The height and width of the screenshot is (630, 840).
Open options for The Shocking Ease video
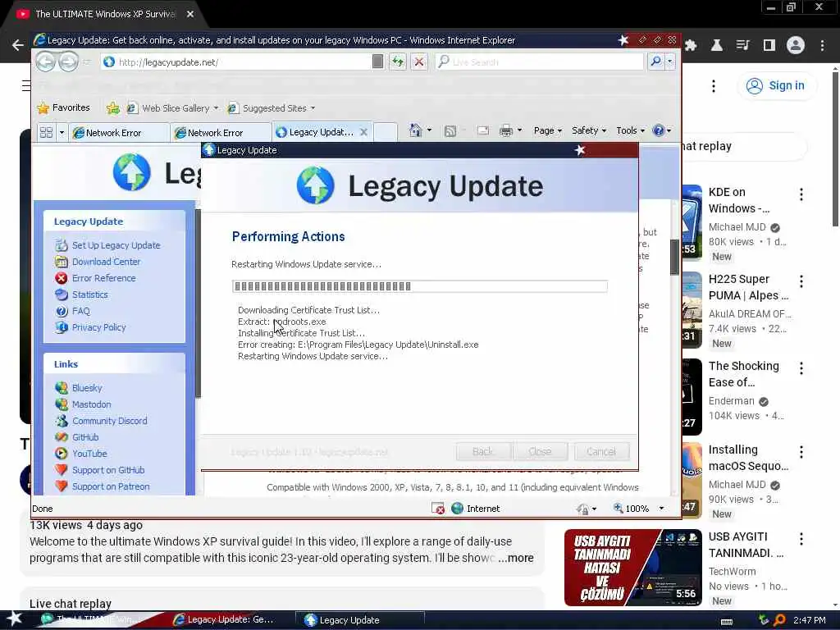tap(801, 368)
